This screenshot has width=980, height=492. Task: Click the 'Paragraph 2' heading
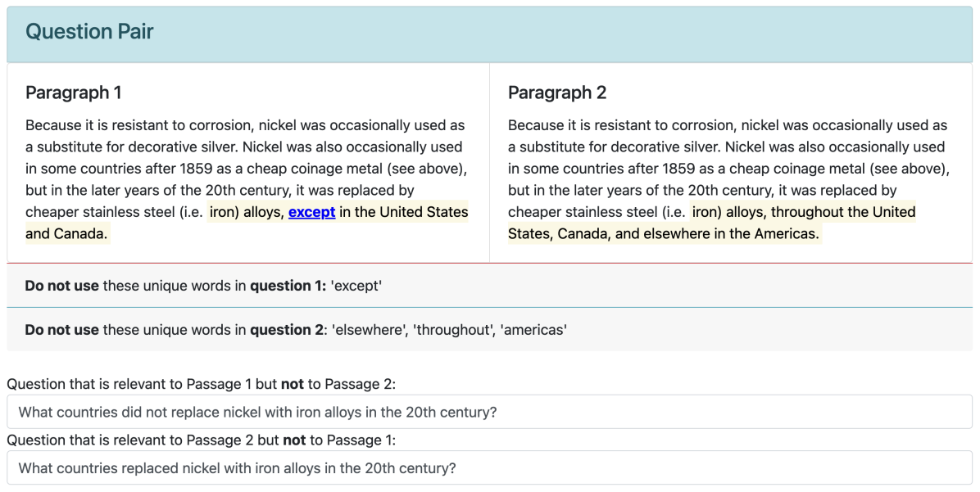pos(557,93)
